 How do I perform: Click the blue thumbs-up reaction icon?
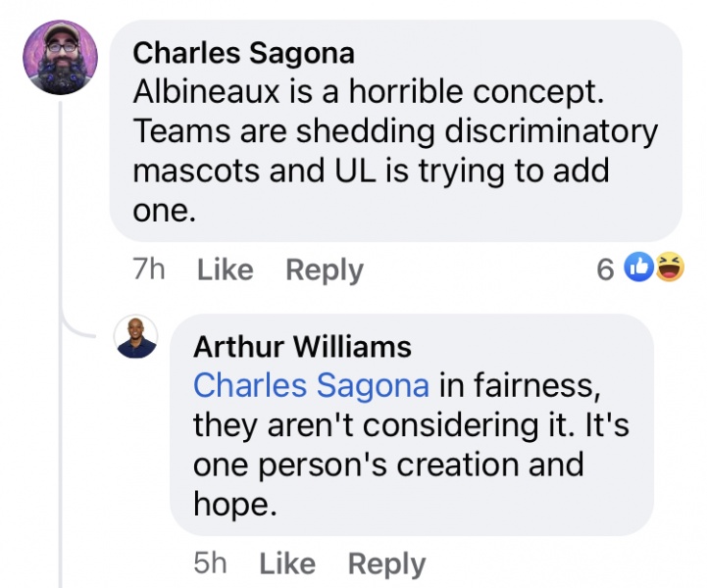639,268
